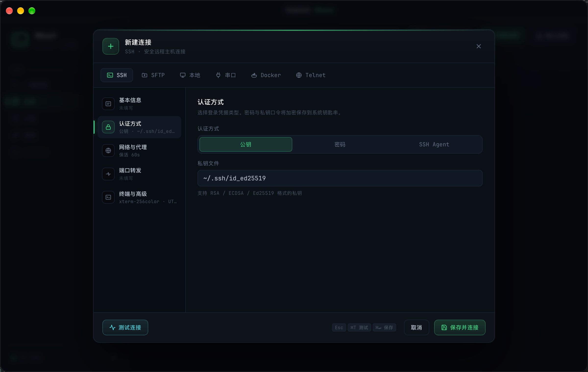Open the 本地 local terminal tab
Image resolution: width=588 pixels, height=372 pixels.
click(190, 75)
